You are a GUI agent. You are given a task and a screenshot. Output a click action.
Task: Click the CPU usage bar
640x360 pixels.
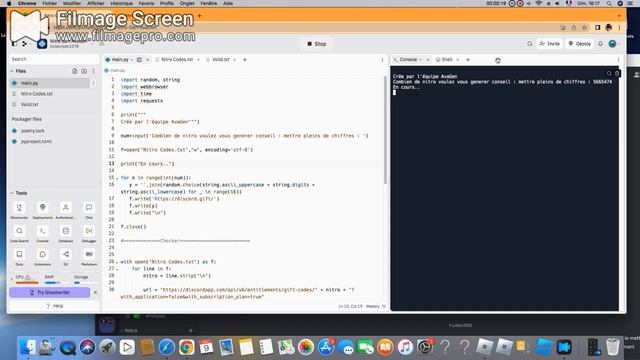pyautogui.click(x=27, y=282)
